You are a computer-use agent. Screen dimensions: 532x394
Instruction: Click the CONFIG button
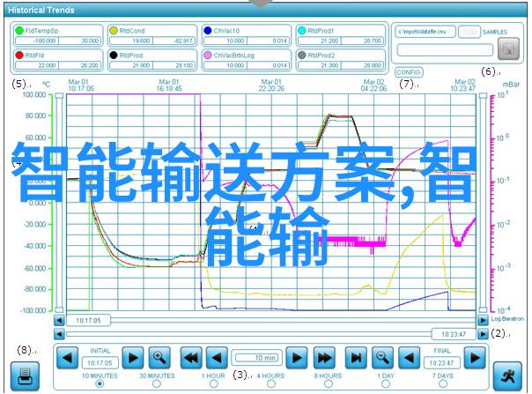point(409,72)
